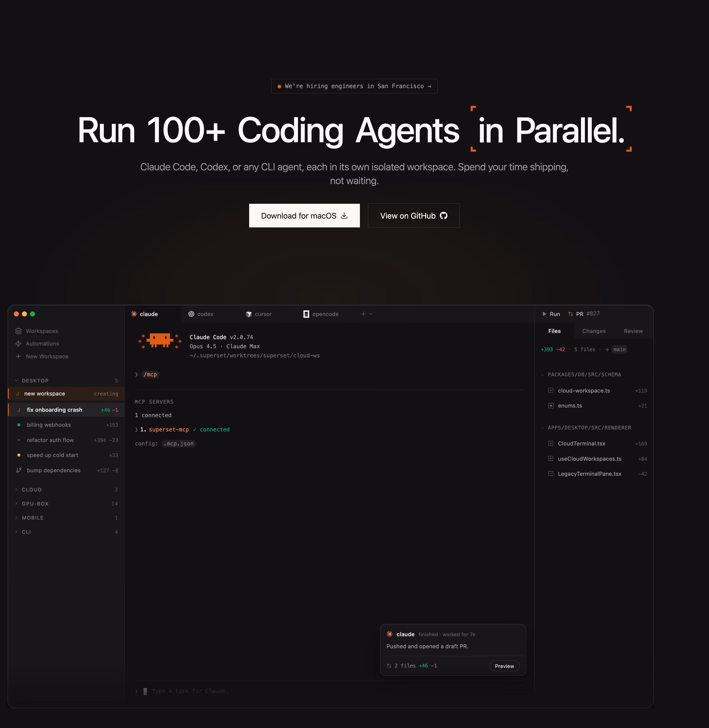Switch to the Files tab
Viewport: 709px width, 728px height.
(554, 331)
